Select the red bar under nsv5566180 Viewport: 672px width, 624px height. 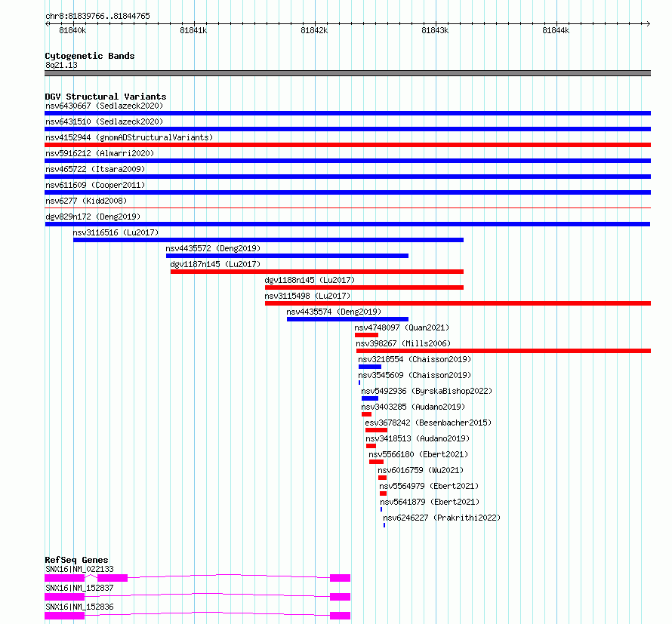[x=376, y=462]
